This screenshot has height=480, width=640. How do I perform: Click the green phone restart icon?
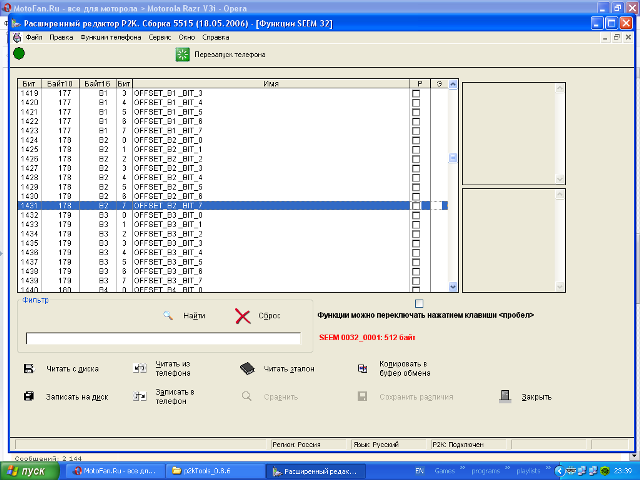click(x=182, y=54)
